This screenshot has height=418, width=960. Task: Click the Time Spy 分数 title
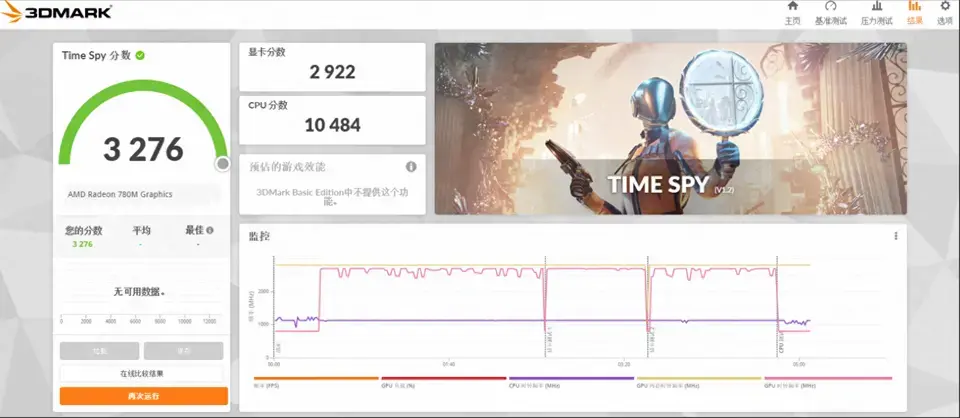tap(96, 56)
